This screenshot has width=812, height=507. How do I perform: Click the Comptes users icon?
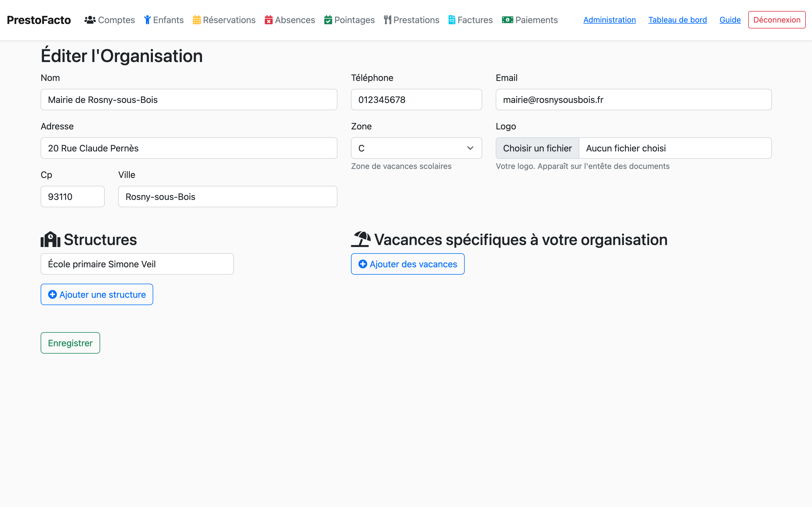pos(90,20)
